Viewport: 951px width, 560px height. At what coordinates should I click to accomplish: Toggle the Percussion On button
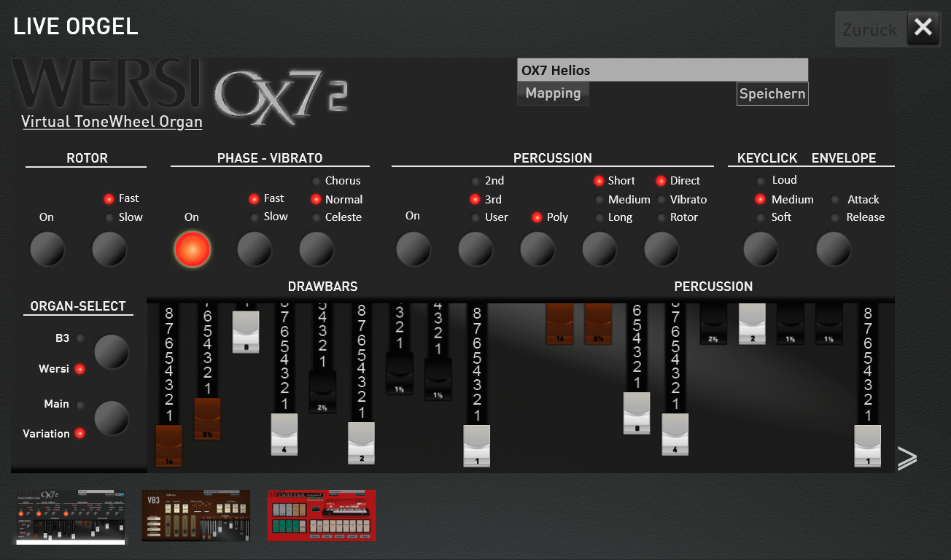pos(414,250)
